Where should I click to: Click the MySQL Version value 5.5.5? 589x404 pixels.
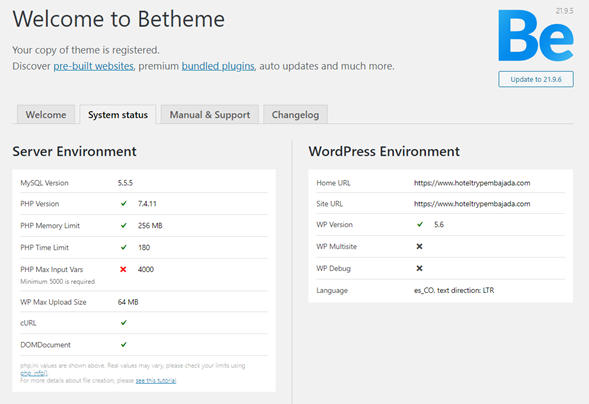[x=125, y=183]
